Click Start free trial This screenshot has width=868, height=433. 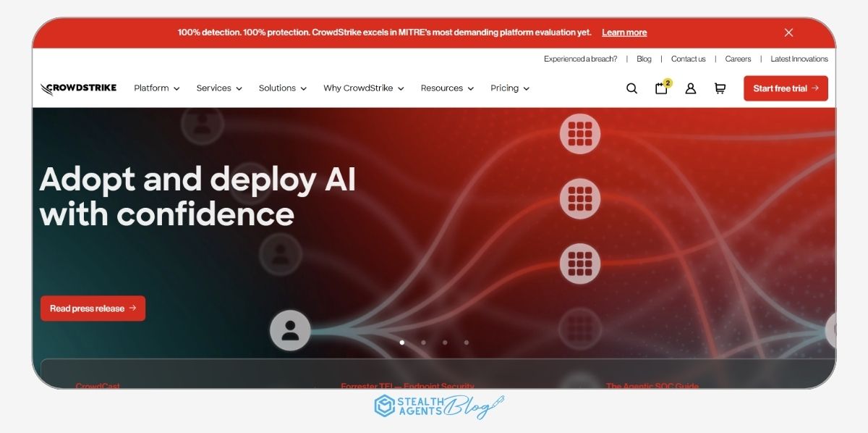point(786,88)
